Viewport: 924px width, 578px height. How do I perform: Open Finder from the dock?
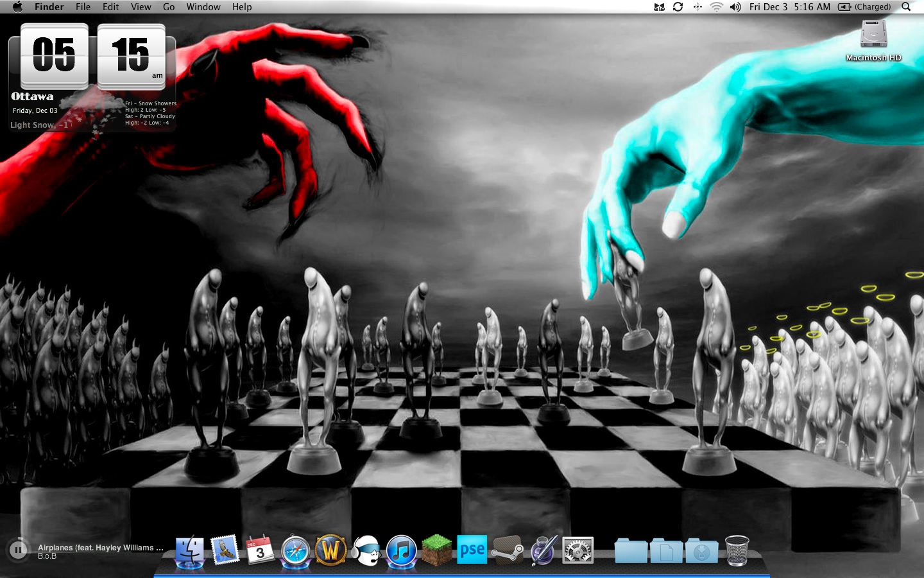pyautogui.click(x=190, y=551)
